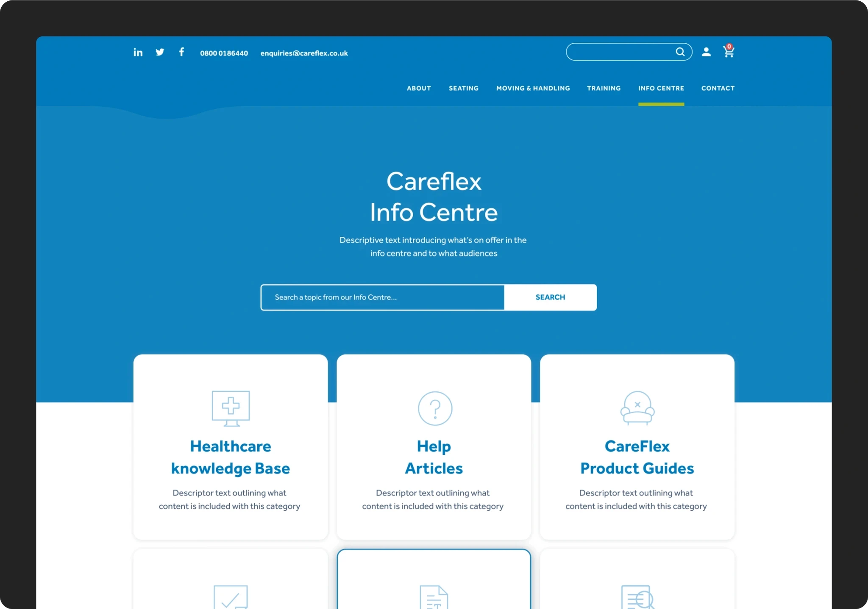Click the 0800 0186440 phone number link
The image size is (868, 609).
(223, 53)
